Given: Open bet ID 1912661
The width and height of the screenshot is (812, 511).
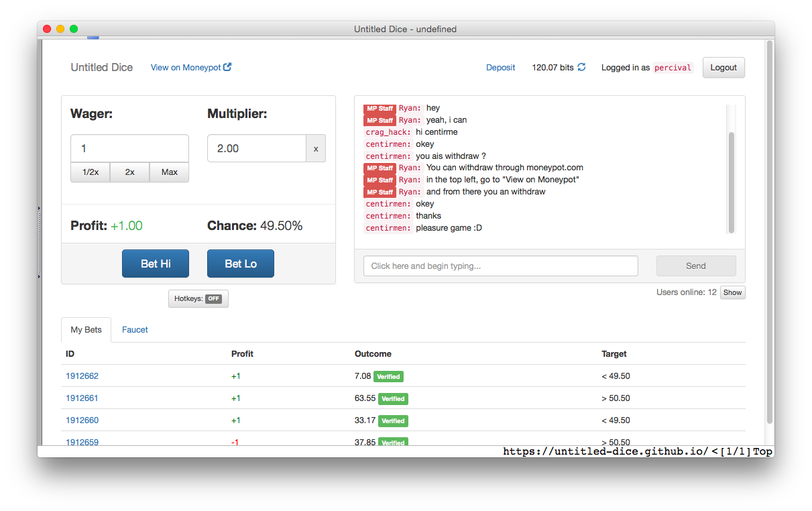Looking at the screenshot, I should 82,398.
